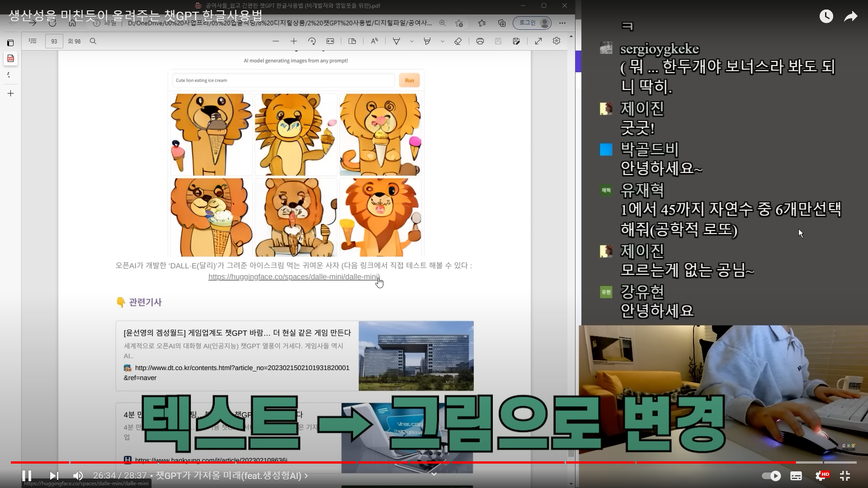
Task: Rotate the PDF page
Action: pyautogui.click(x=312, y=41)
